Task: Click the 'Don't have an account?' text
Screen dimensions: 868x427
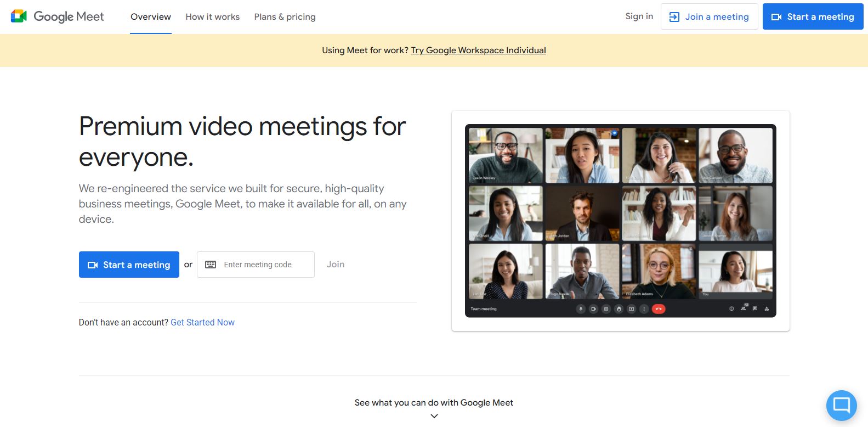Action: click(x=123, y=323)
